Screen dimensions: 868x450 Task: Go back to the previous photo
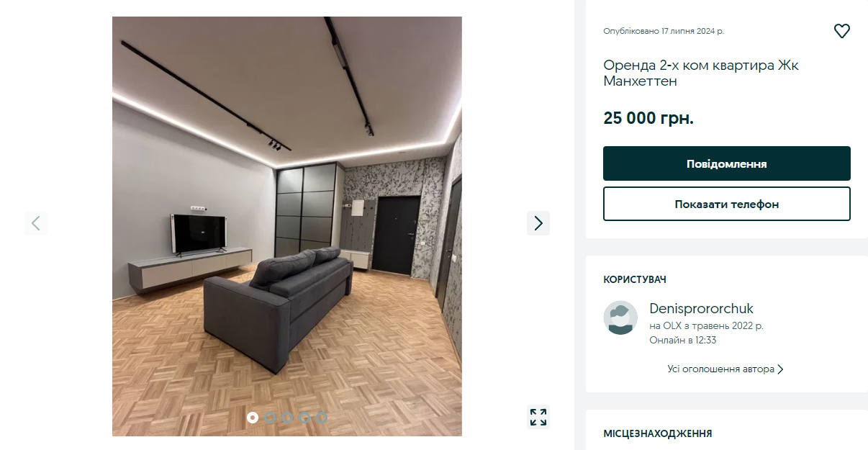pos(36,223)
